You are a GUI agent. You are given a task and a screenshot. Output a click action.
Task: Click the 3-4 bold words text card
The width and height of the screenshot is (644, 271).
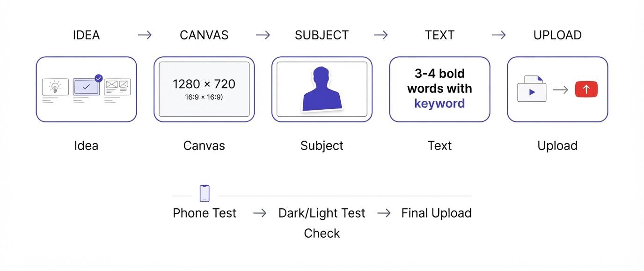point(440,89)
